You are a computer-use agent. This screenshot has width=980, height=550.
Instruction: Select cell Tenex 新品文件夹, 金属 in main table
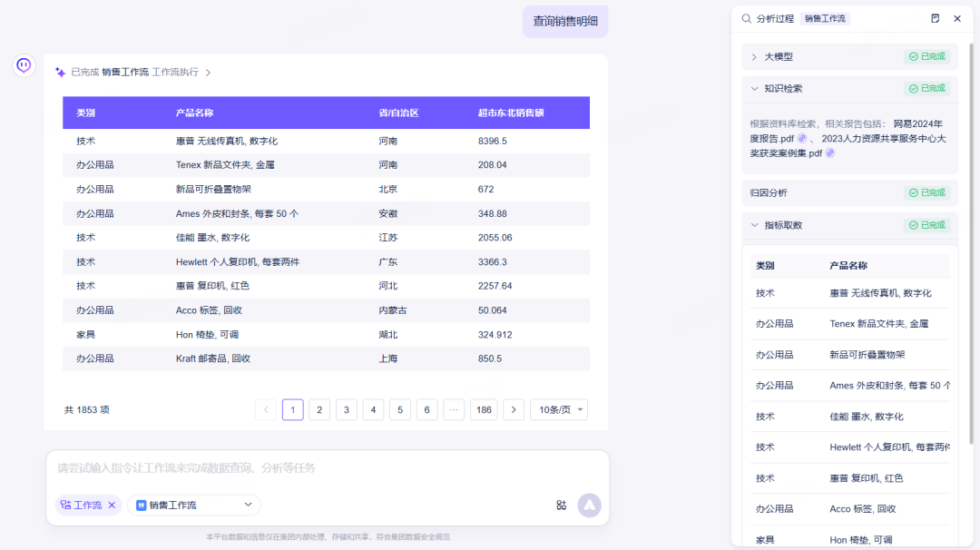pos(225,165)
